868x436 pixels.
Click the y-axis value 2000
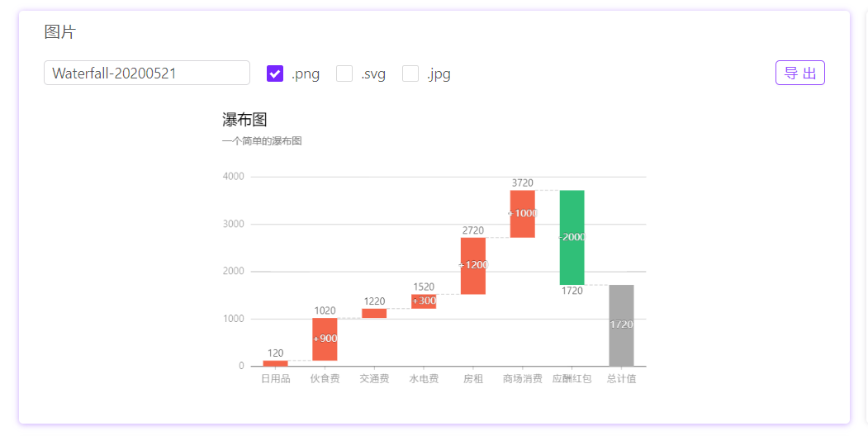coord(233,271)
